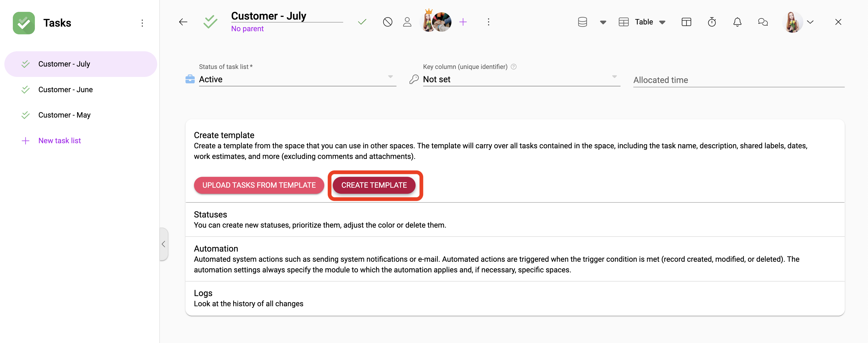Expand the database dropdown arrow
The image size is (868, 343).
click(x=603, y=22)
